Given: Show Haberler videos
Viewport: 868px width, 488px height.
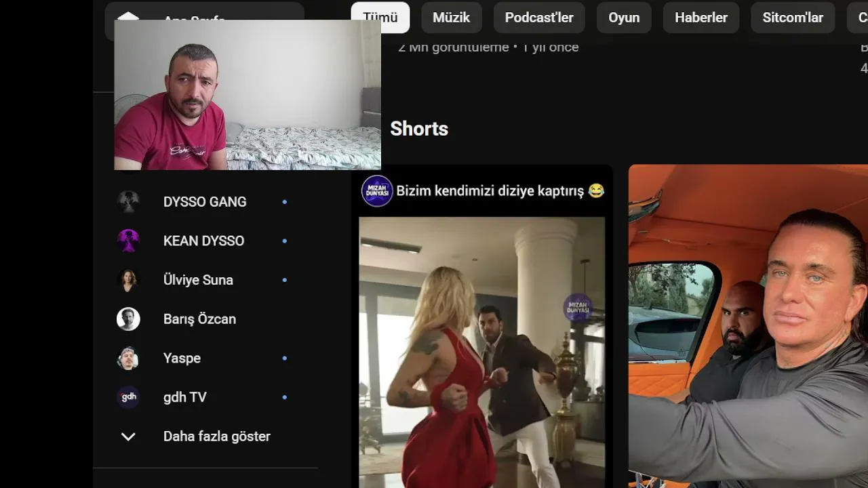Looking at the screenshot, I should [x=701, y=18].
